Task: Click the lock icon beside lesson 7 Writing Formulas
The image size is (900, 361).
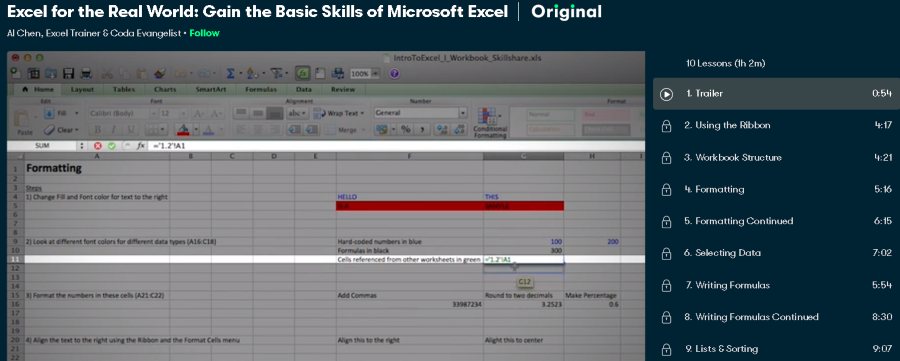Action: tap(666, 285)
